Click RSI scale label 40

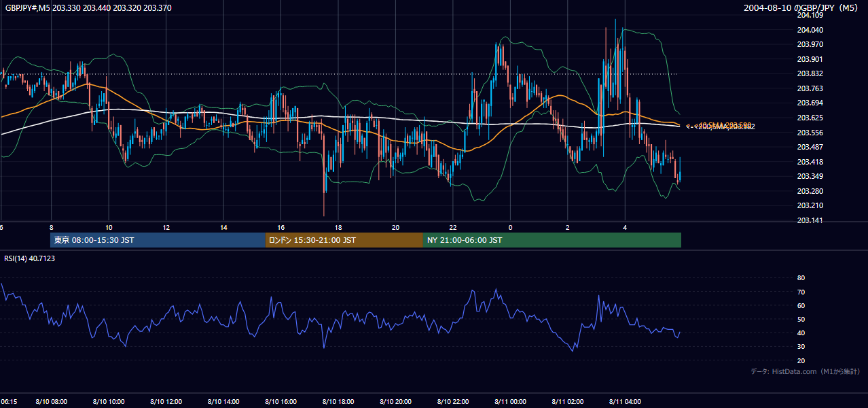click(801, 333)
